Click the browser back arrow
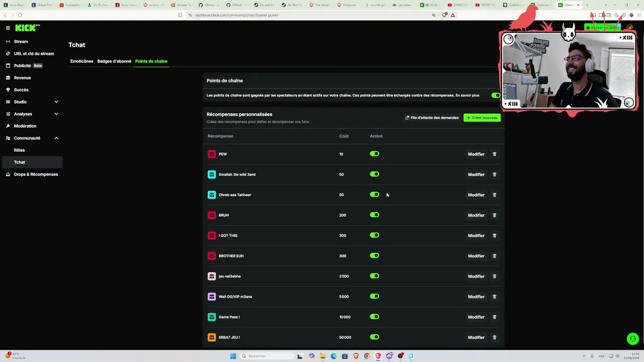The image size is (644, 362). 5,15
